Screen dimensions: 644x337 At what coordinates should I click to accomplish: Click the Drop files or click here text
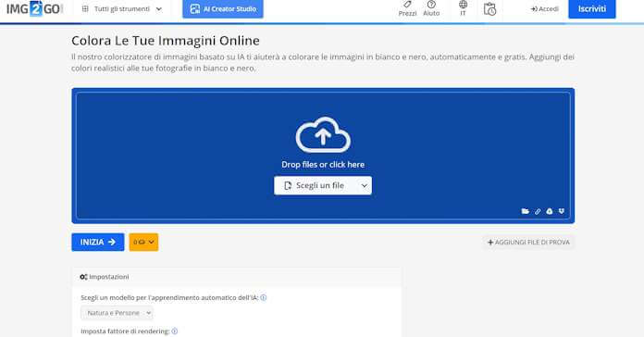pyautogui.click(x=323, y=165)
